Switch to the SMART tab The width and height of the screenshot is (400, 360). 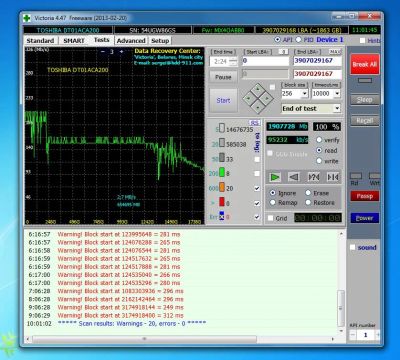coord(74,40)
